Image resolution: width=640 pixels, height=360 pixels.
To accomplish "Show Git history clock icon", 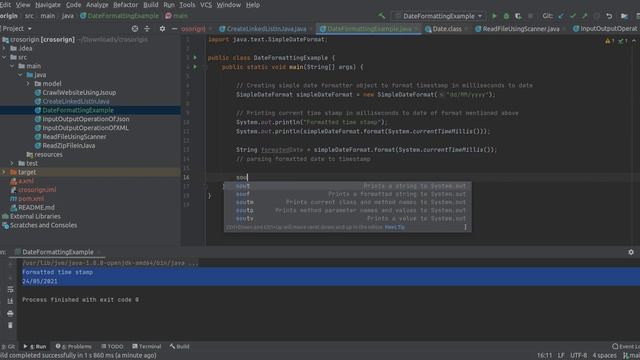I will 597,16.
